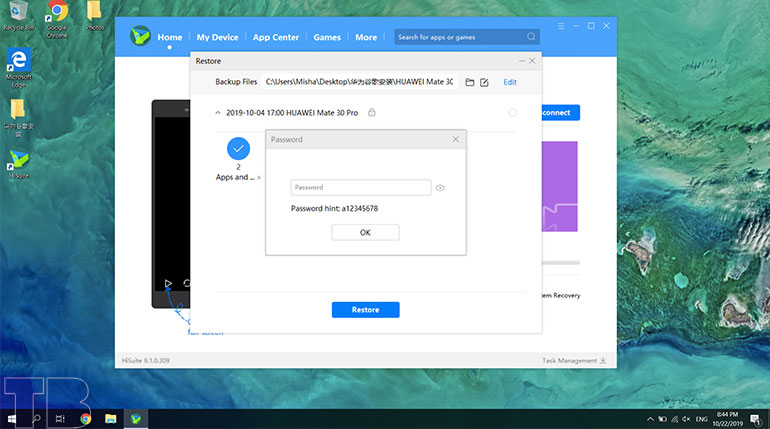Browse backup folder icon
The image size is (770, 429).
pos(470,82)
